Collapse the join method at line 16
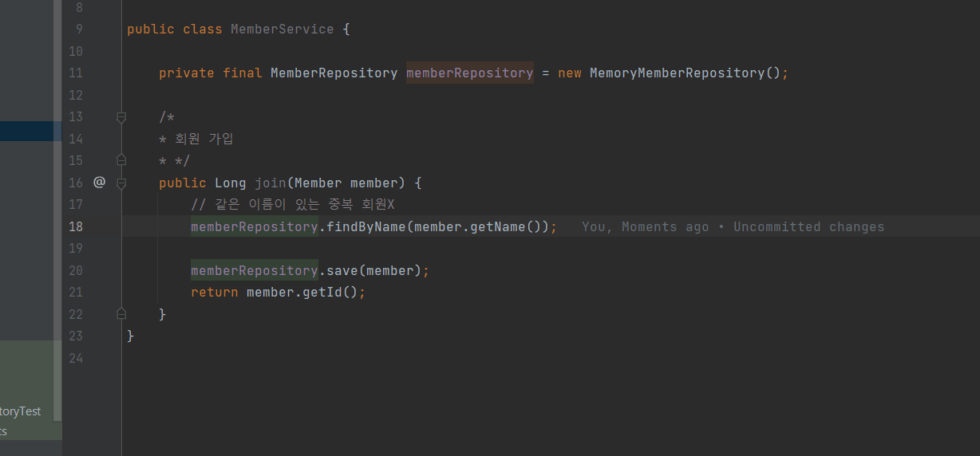The width and height of the screenshot is (980, 456). click(x=121, y=183)
